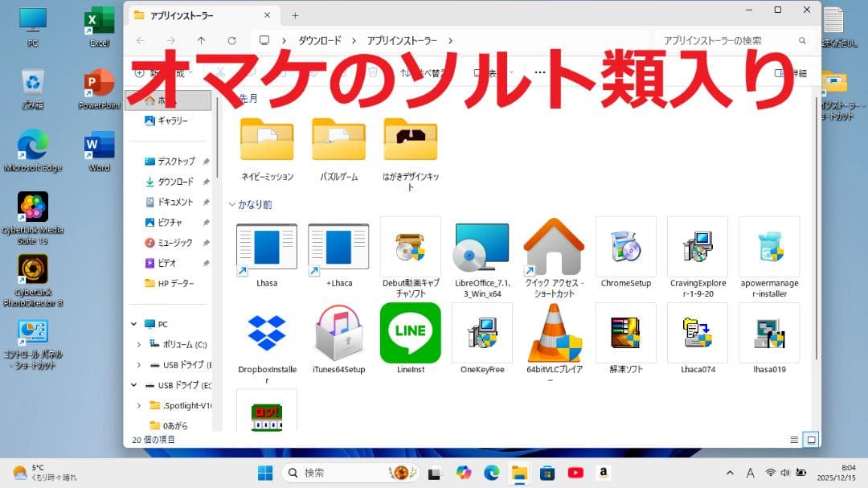The width and height of the screenshot is (868, 488).
Task: Select the lhasa019 file
Action: 769,339
